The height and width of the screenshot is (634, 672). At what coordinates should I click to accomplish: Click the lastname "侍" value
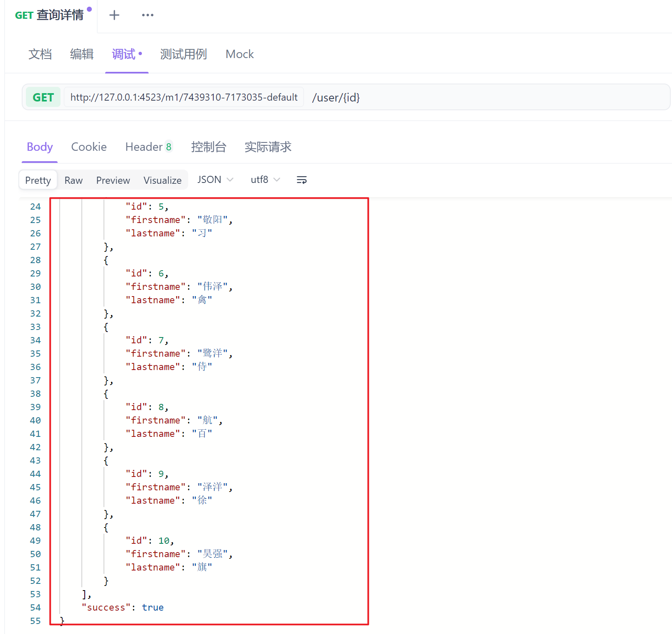point(202,367)
